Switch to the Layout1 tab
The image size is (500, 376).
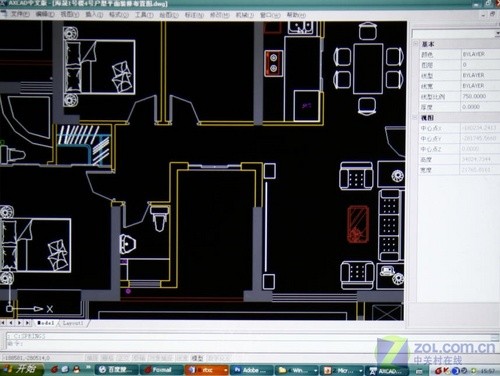click(x=73, y=323)
